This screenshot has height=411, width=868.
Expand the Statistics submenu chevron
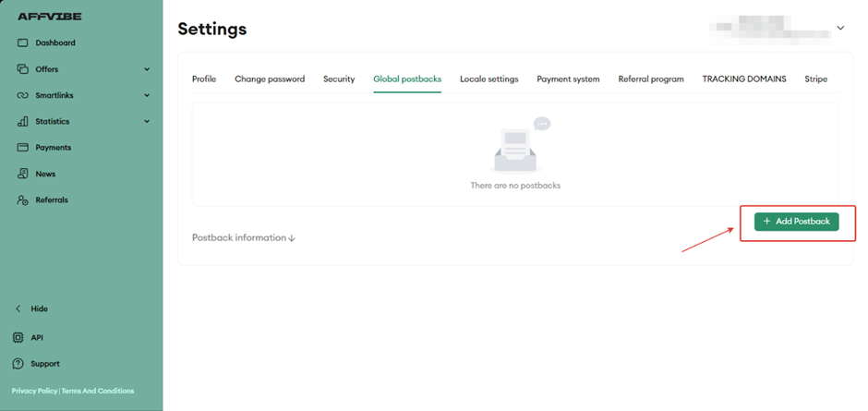(147, 122)
